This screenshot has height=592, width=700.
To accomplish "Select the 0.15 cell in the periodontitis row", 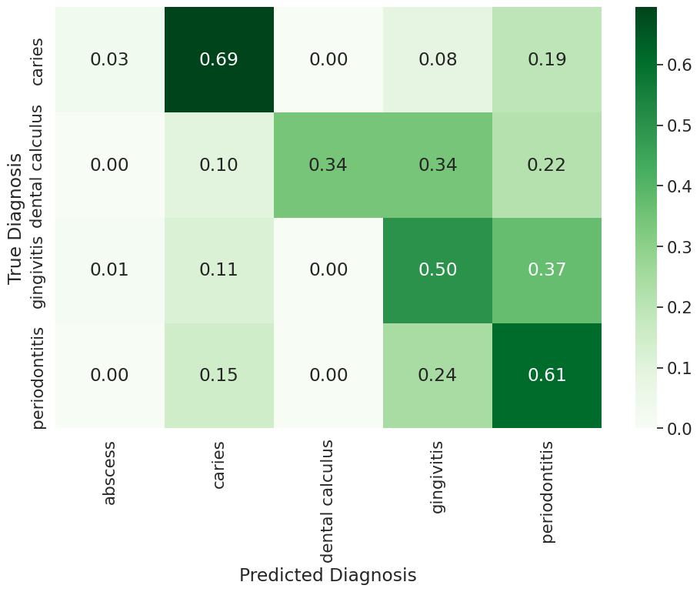I will click(219, 375).
